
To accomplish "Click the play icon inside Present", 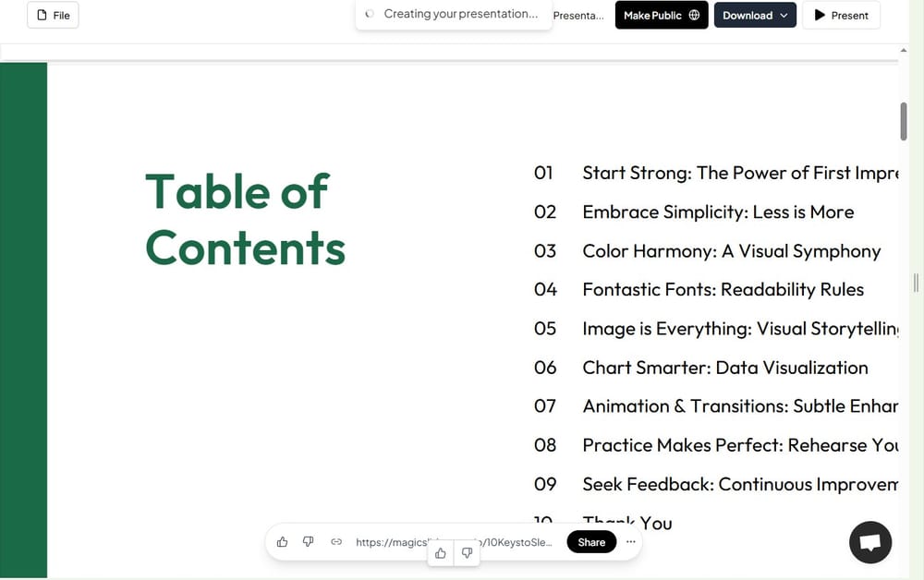I will pyautogui.click(x=817, y=15).
